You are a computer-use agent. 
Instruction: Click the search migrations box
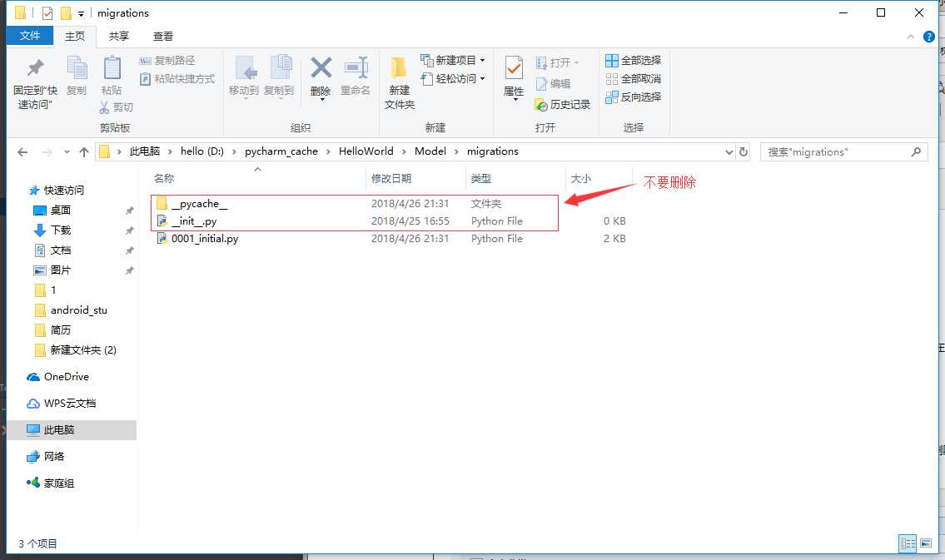[843, 151]
